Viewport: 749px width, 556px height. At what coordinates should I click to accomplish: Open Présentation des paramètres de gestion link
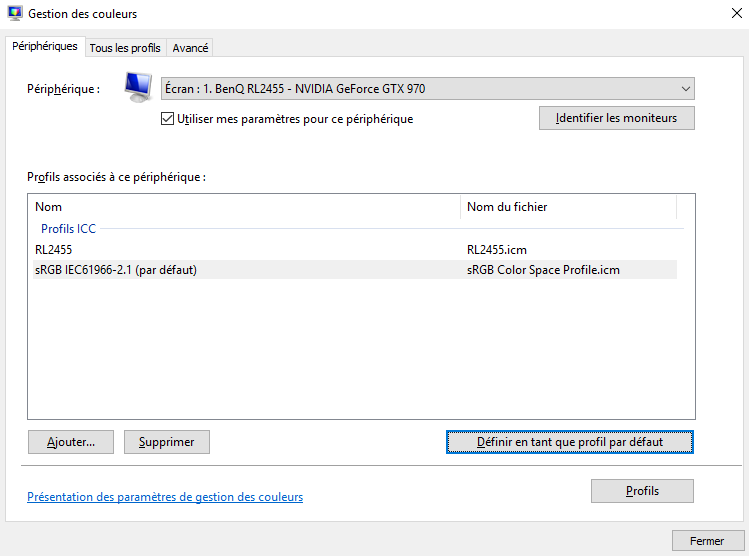pyautogui.click(x=165, y=497)
